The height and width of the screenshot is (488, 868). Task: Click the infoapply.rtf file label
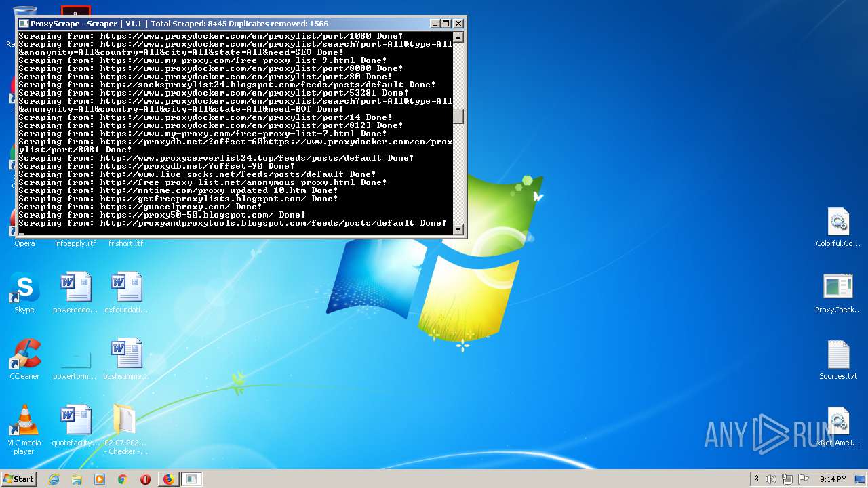point(75,243)
